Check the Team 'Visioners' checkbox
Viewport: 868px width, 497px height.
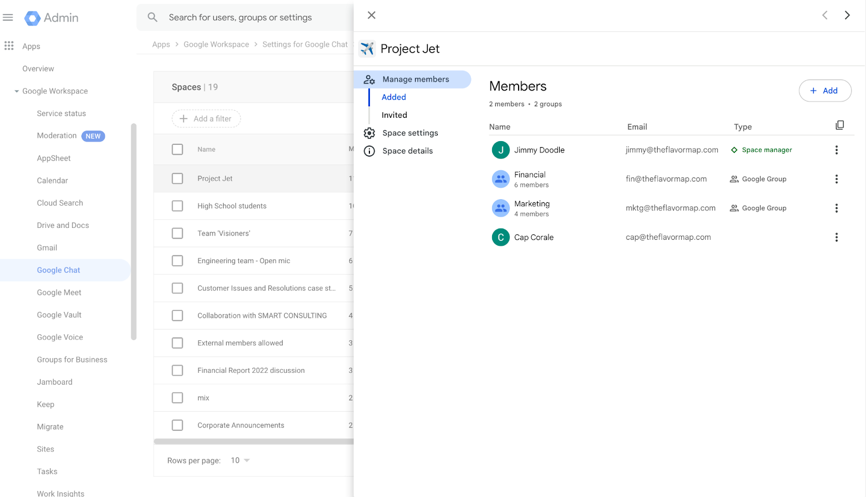[x=177, y=233]
